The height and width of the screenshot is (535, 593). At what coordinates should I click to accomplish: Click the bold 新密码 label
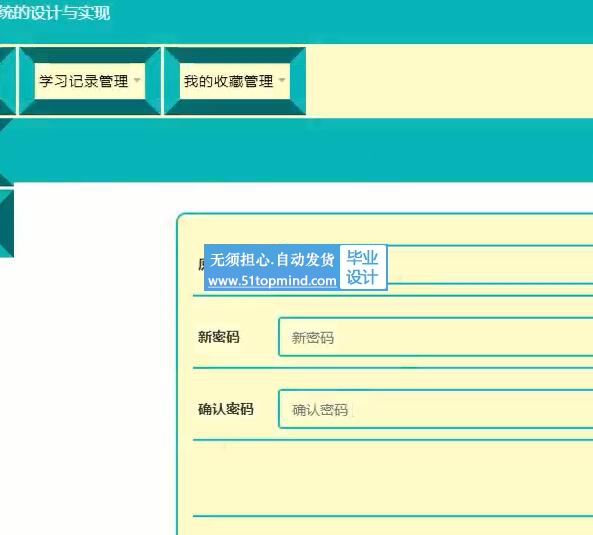click(219, 337)
